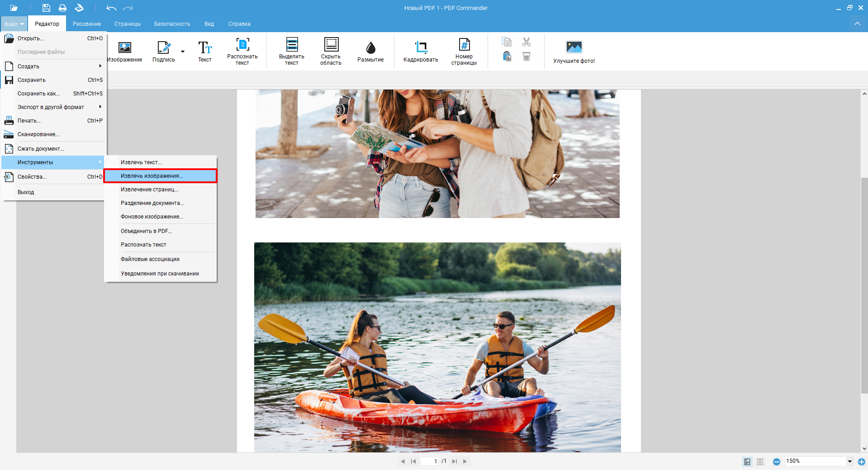Screen dimensions: 868x470
Task: Click the zoom out minus button
Action: click(776, 461)
